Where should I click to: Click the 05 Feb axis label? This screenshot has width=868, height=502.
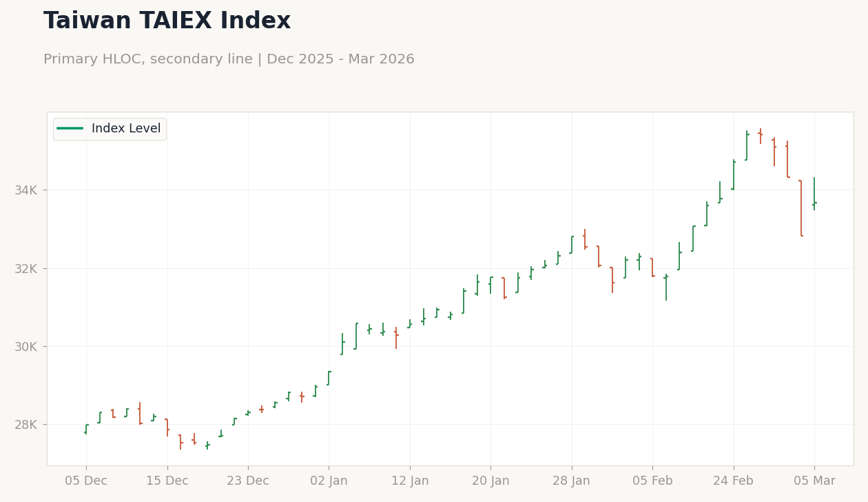coord(652,481)
